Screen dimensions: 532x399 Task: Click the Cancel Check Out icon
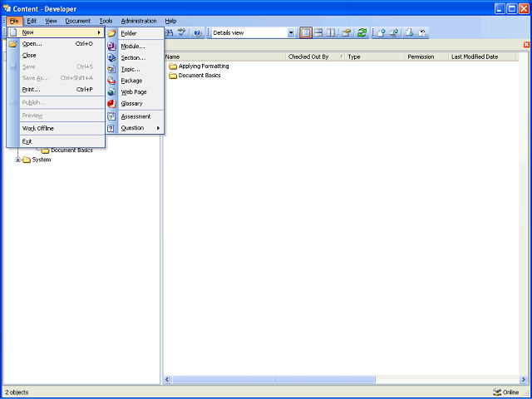[422, 33]
